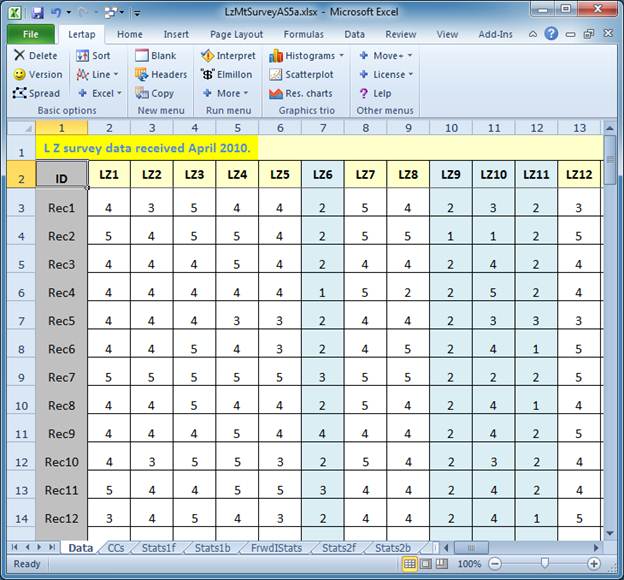Run Elmillon from the Lertap ribbon
The image size is (624, 580).
pyautogui.click(x=227, y=75)
